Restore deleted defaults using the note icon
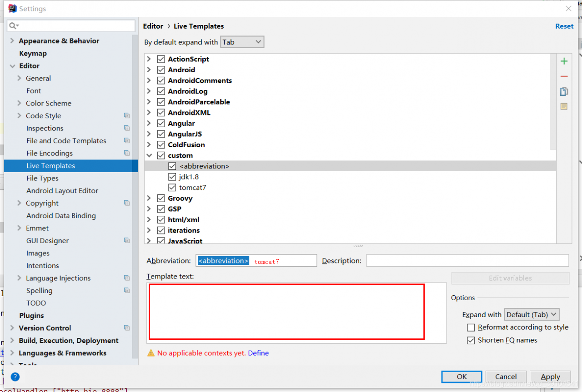The image size is (582, 392). pyautogui.click(x=564, y=107)
